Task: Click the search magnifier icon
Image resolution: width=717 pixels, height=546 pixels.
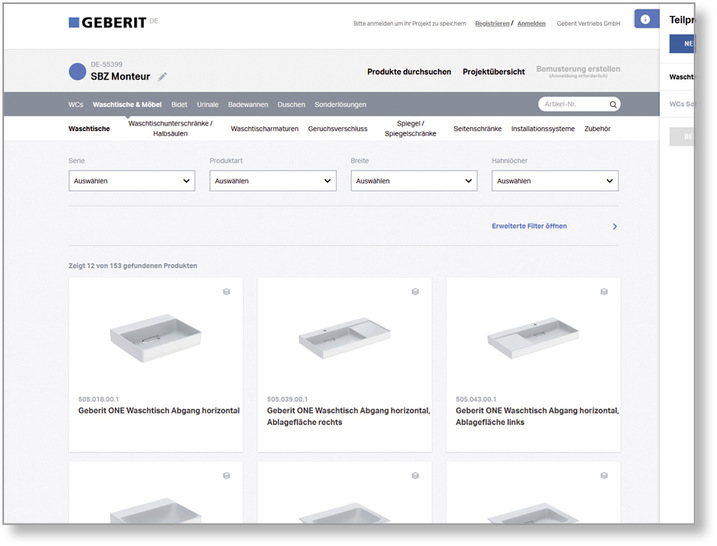Action: point(613,104)
